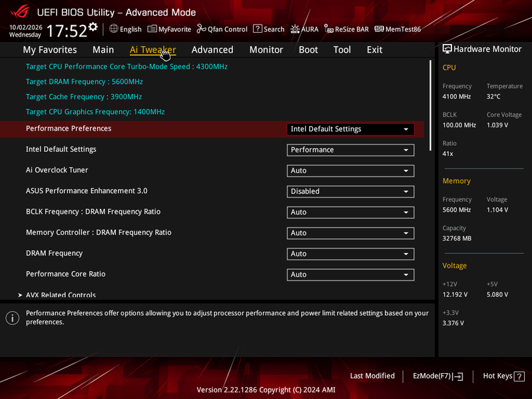
Task: Click the 17:52 clock display
Action: coord(67,31)
